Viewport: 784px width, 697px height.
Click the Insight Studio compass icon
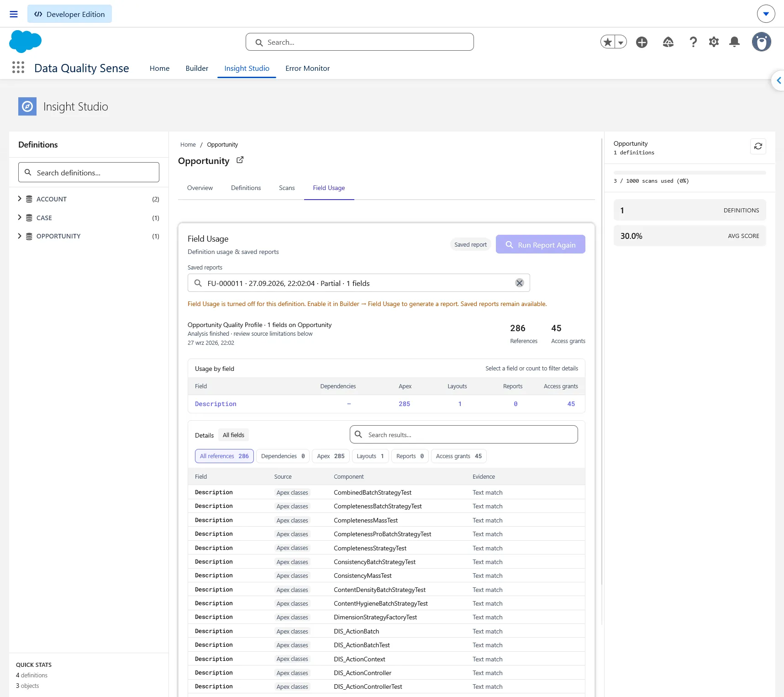pos(27,106)
